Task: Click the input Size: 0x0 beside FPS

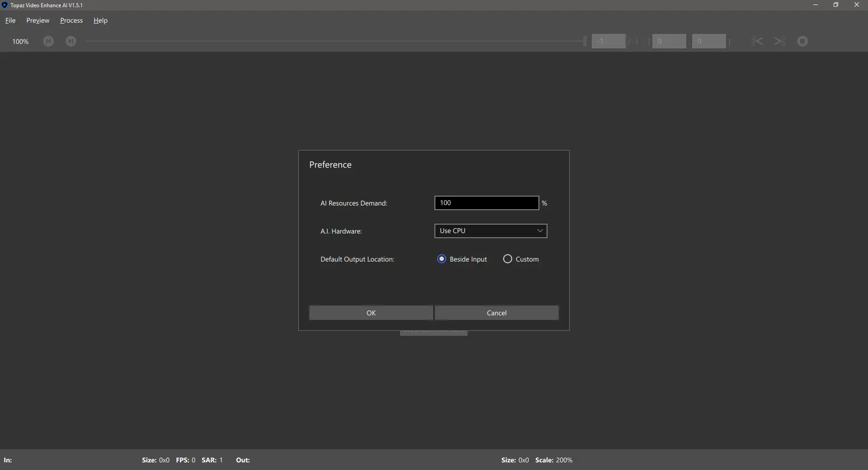Action: pos(156,460)
